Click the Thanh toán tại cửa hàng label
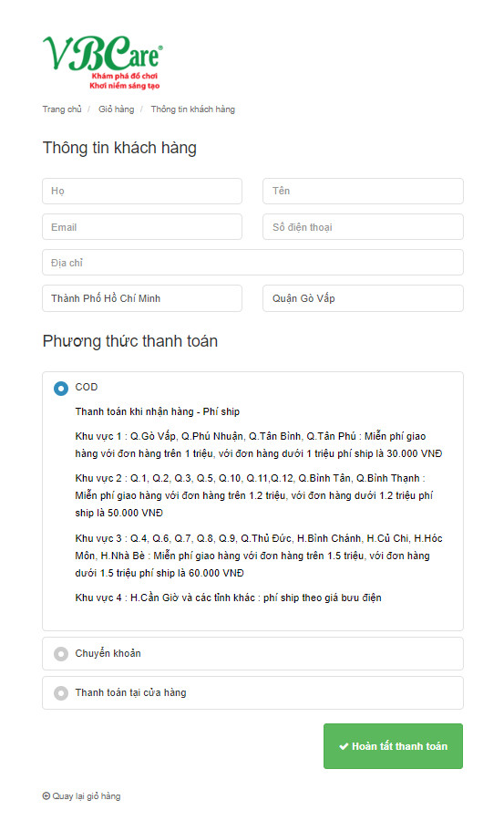The image size is (504, 821). tap(130, 692)
